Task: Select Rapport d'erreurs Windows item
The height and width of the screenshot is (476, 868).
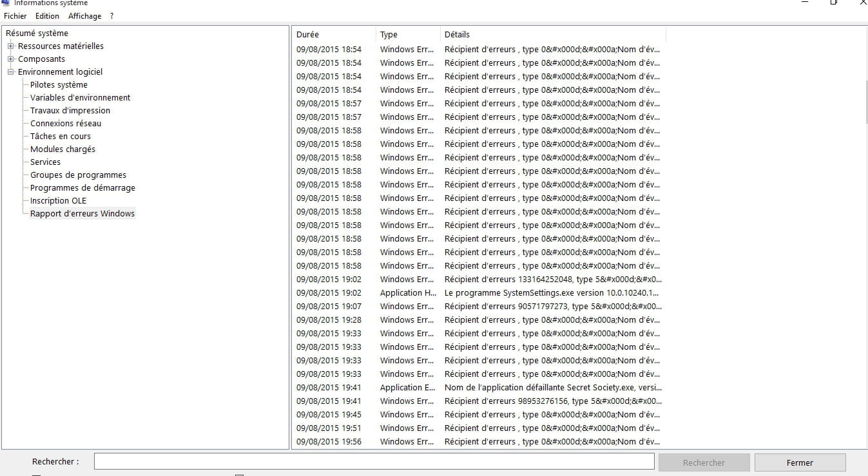Action: (x=82, y=214)
